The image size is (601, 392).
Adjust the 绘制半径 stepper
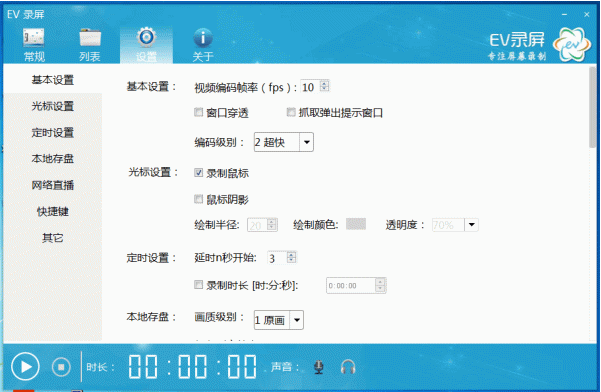(x=272, y=225)
